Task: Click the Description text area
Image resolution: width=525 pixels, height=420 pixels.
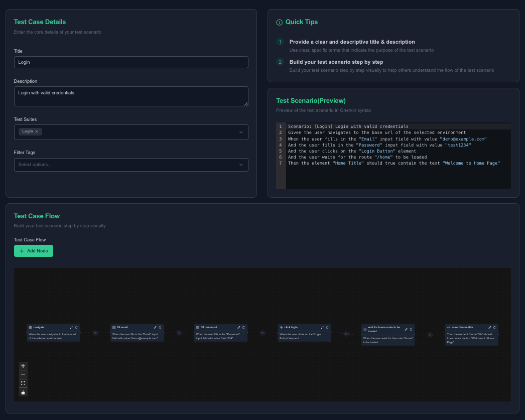Action: [131, 95]
